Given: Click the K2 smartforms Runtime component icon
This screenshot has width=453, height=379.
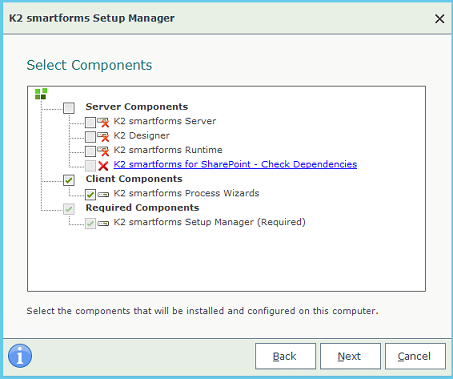Looking at the screenshot, I should coord(103,151).
